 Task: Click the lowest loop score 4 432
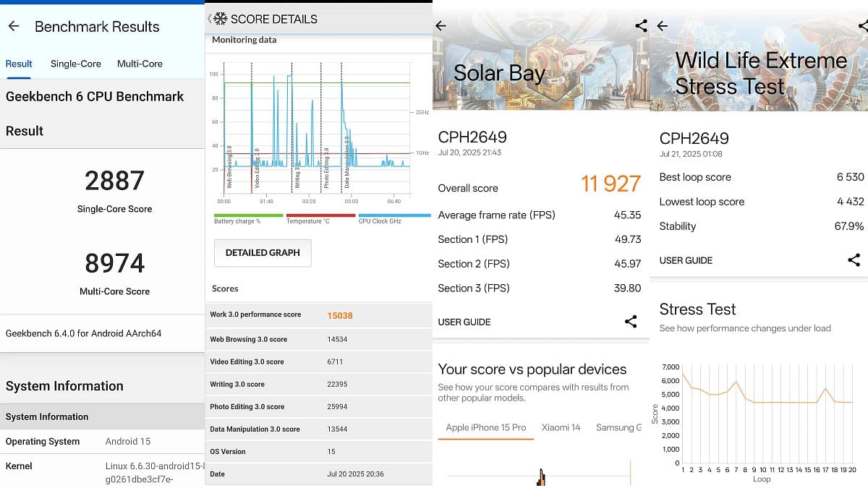(850, 202)
